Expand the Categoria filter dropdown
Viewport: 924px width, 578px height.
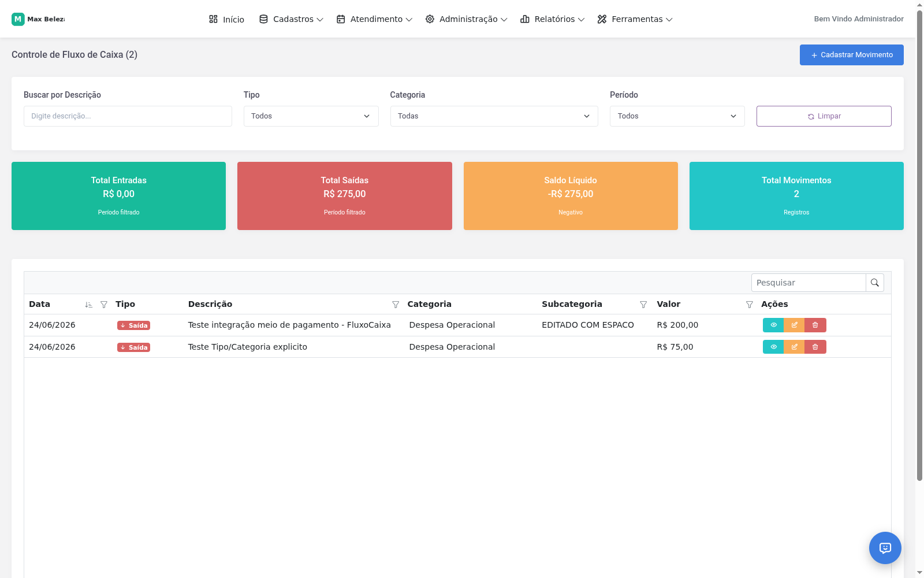494,116
